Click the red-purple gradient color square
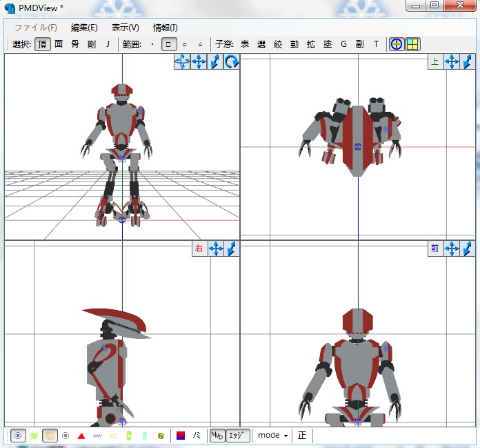 click(181, 436)
